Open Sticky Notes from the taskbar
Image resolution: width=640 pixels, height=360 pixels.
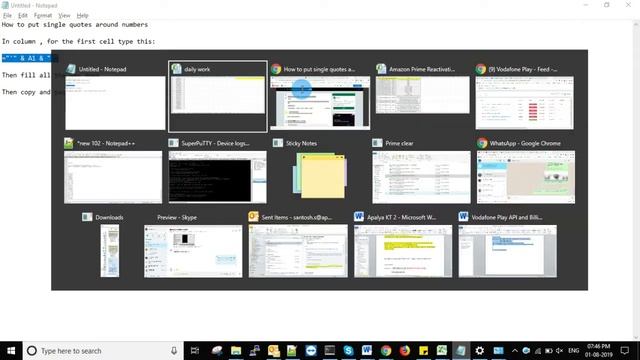423,351
